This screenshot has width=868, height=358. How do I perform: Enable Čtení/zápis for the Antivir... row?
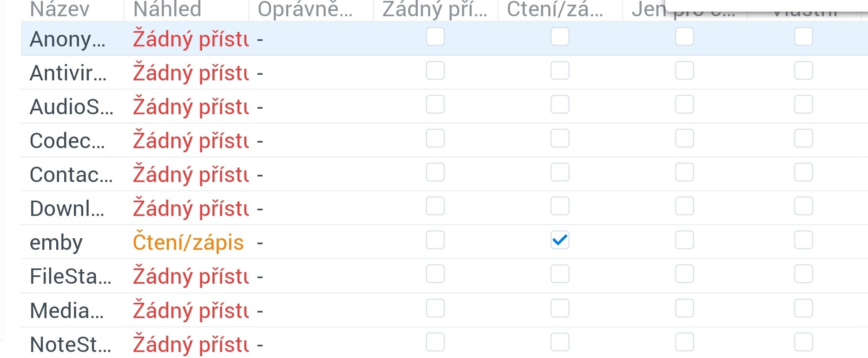[x=560, y=71]
